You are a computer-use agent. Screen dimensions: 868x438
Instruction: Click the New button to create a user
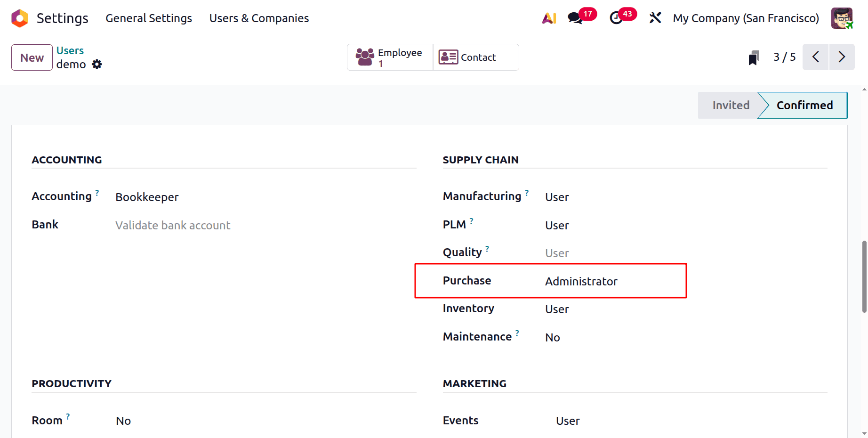32,57
